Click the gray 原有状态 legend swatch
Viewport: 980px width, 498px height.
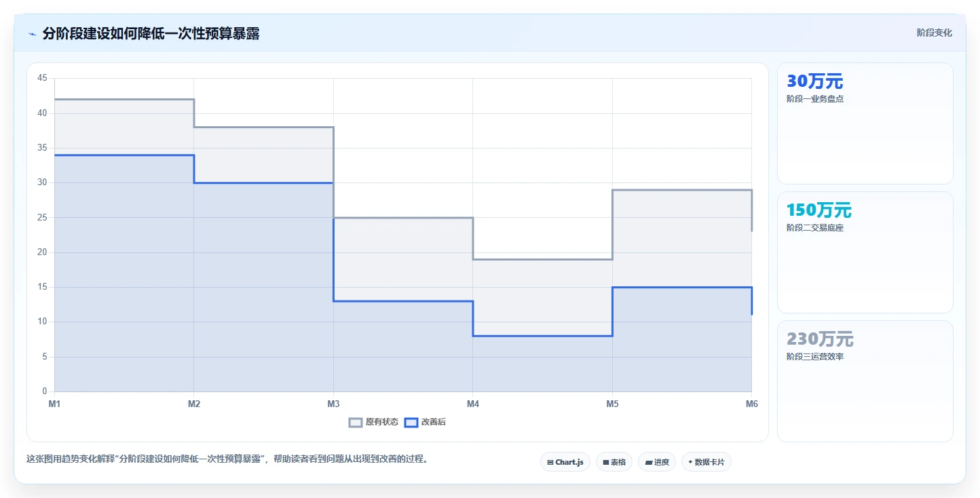coord(356,422)
